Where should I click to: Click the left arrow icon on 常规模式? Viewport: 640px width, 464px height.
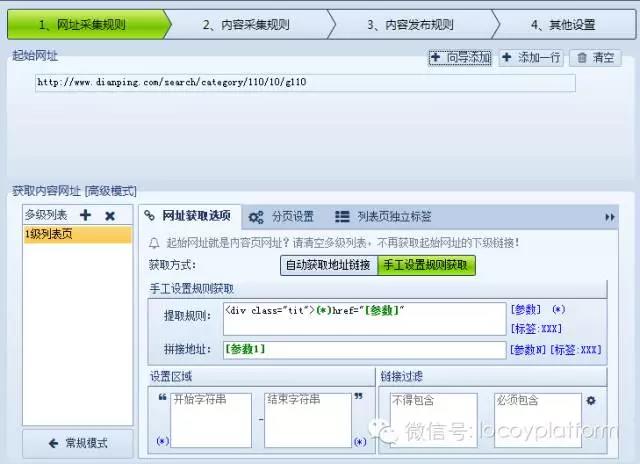point(53,443)
